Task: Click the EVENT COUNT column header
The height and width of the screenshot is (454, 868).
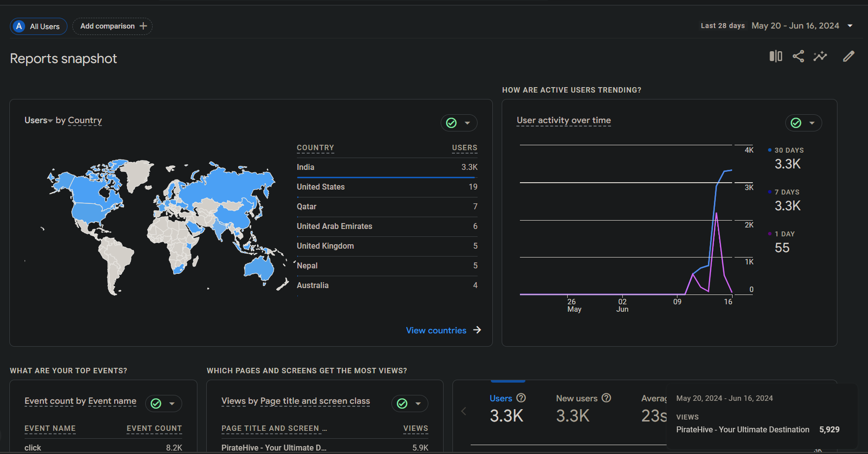Action: pos(154,428)
